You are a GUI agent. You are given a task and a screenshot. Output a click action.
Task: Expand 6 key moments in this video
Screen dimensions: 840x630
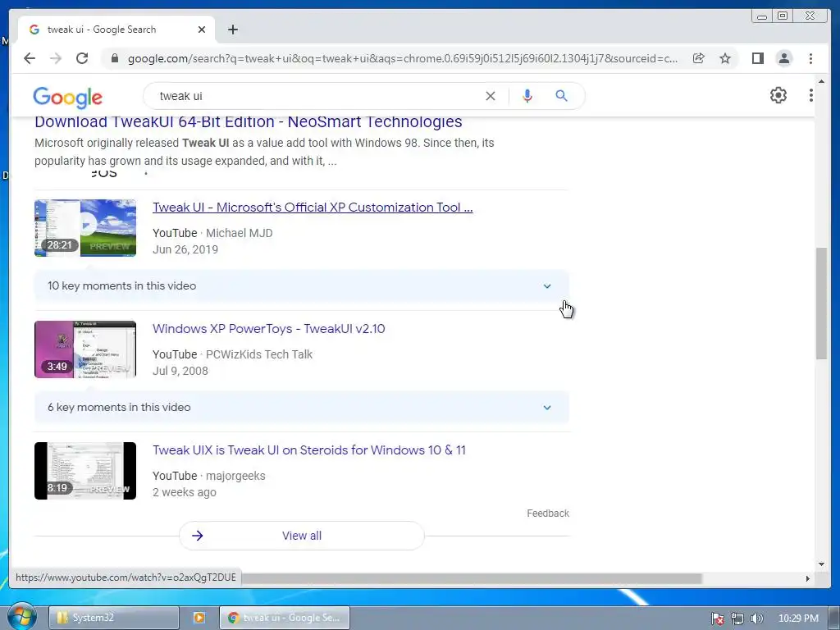[x=302, y=407]
